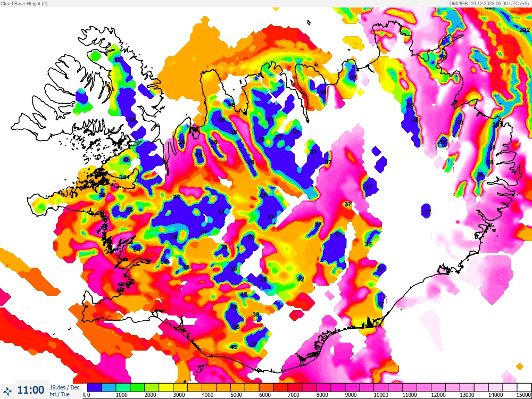Select the 11:00 forecast time display
Screen dimensions: 532x399
click(31, 390)
